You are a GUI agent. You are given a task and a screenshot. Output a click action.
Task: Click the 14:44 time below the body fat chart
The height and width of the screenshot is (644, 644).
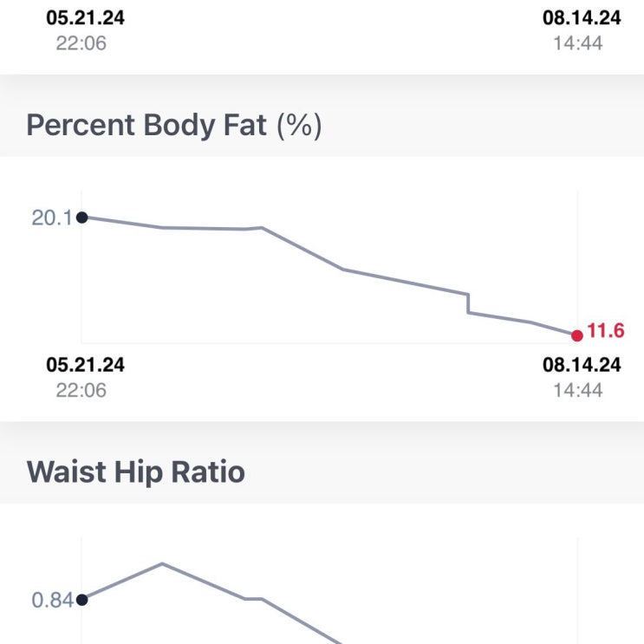click(577, 390)
